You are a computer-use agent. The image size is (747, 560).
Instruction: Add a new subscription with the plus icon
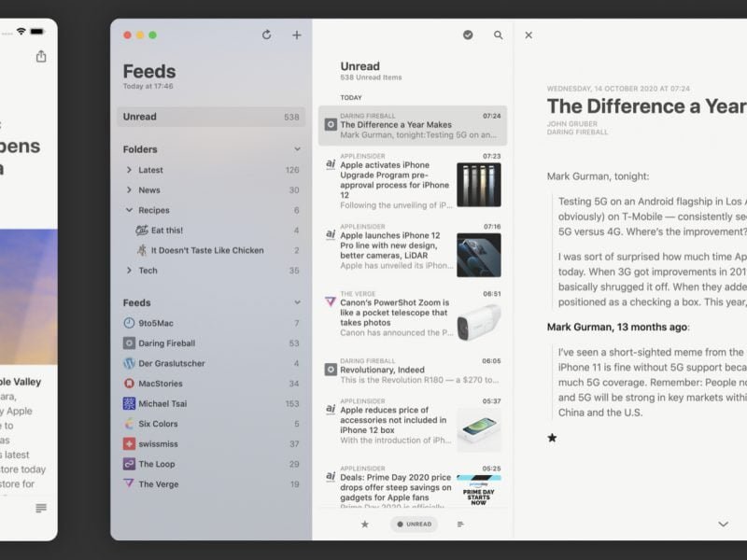(x=296, y=34)
